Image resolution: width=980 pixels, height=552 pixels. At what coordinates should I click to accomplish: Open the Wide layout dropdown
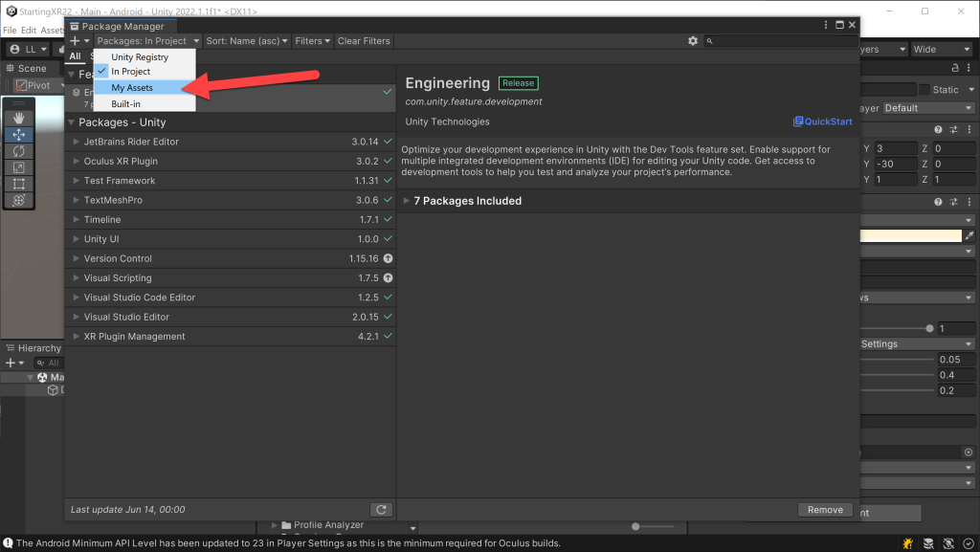pyautogui.click(x=942, y=50)
